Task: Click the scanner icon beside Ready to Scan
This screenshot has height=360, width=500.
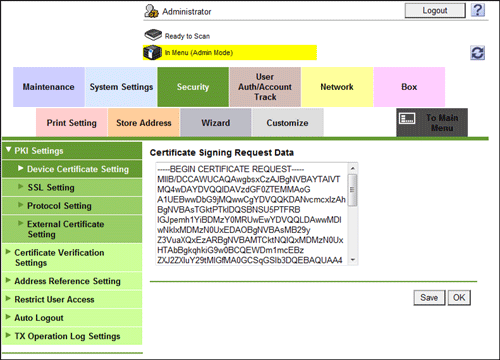Action: click(153, 35)
